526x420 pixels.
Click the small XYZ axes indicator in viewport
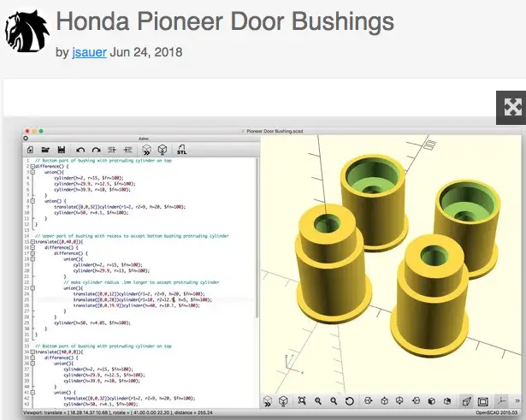point(293,364)
